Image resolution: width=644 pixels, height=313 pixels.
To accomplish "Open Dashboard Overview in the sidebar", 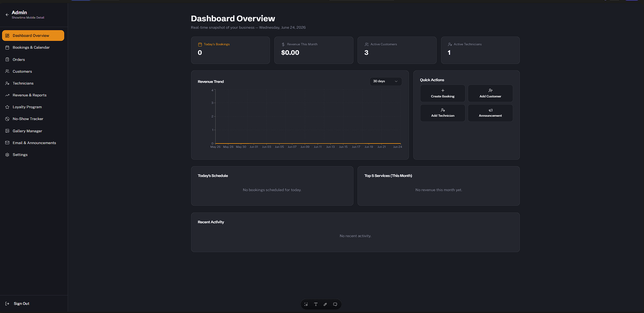I will tap(33, 36).
